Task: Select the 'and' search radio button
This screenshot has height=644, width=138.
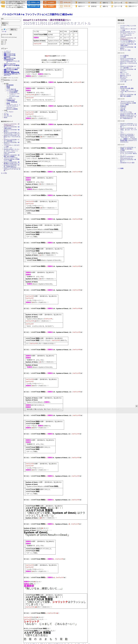Action: [5, 29]
